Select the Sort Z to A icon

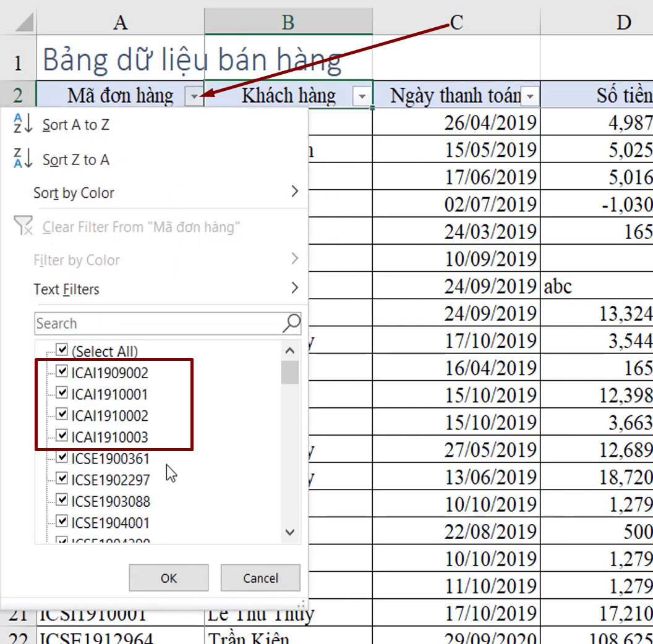[21, 159]
